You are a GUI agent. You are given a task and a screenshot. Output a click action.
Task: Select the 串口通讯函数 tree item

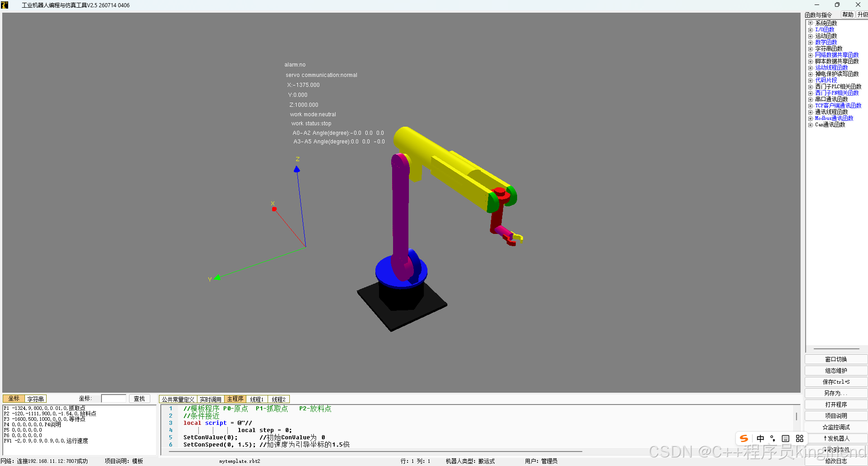tap(831, 99)
